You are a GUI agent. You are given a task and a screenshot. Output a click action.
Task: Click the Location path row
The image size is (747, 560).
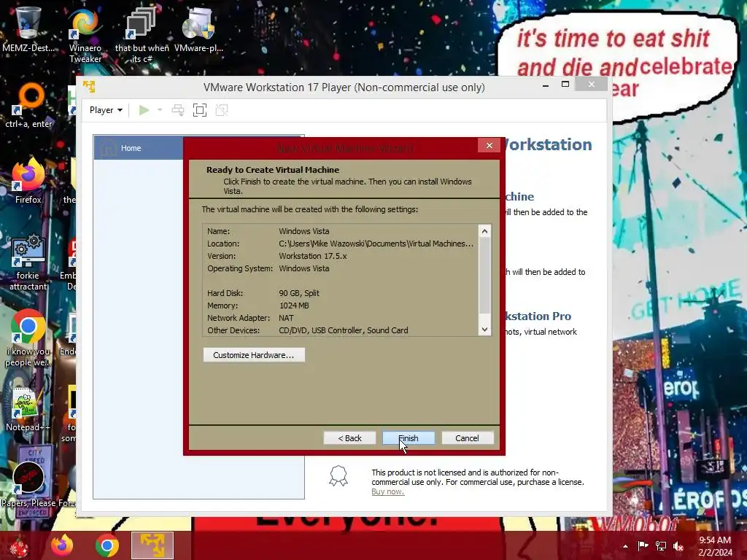click(x=340, y=244)
